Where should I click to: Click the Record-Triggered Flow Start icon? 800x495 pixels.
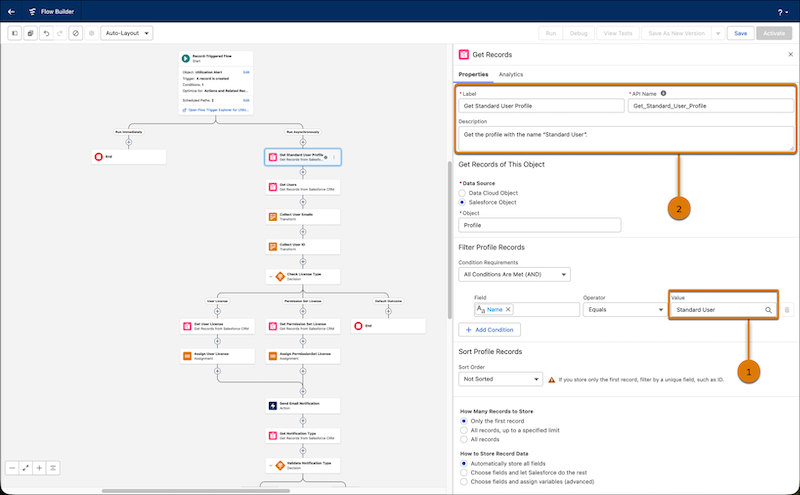click(x=186, y=59)
